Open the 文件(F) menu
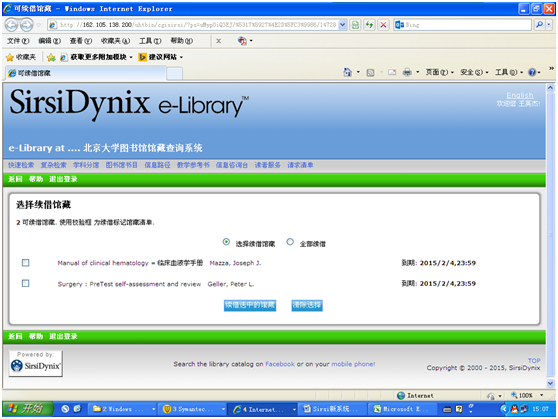 [18, 41]
